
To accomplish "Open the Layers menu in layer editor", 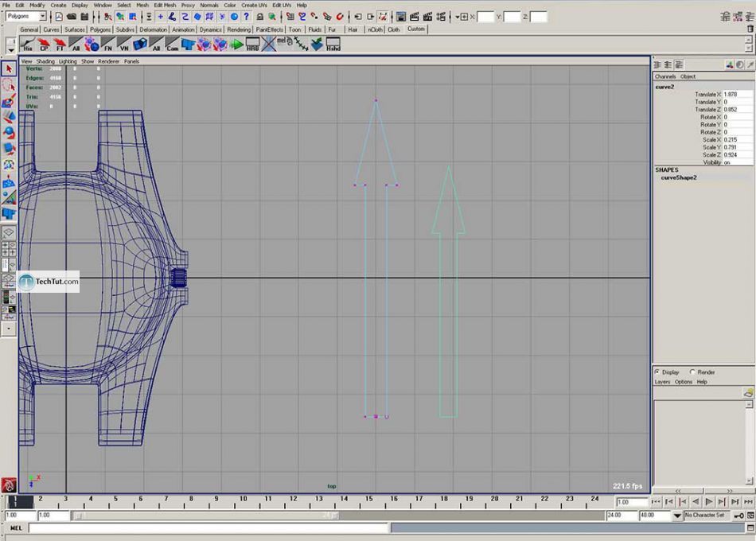I will pos(662,382).
